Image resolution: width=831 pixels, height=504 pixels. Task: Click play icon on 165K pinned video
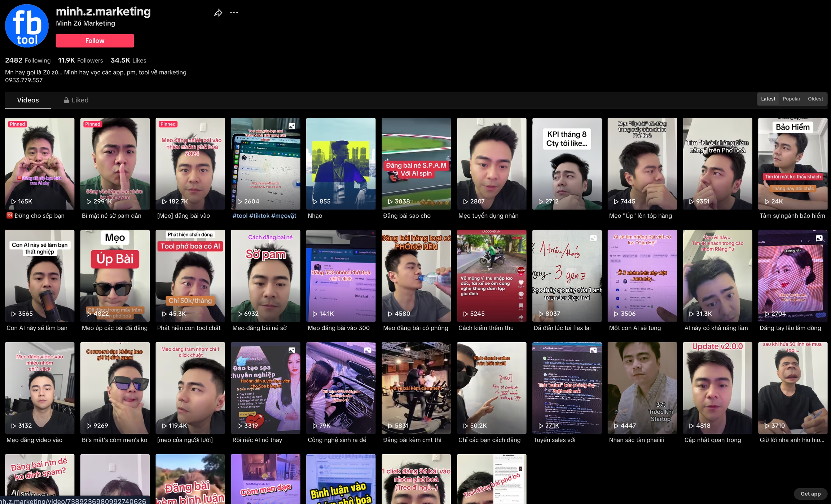coord(13,202)
